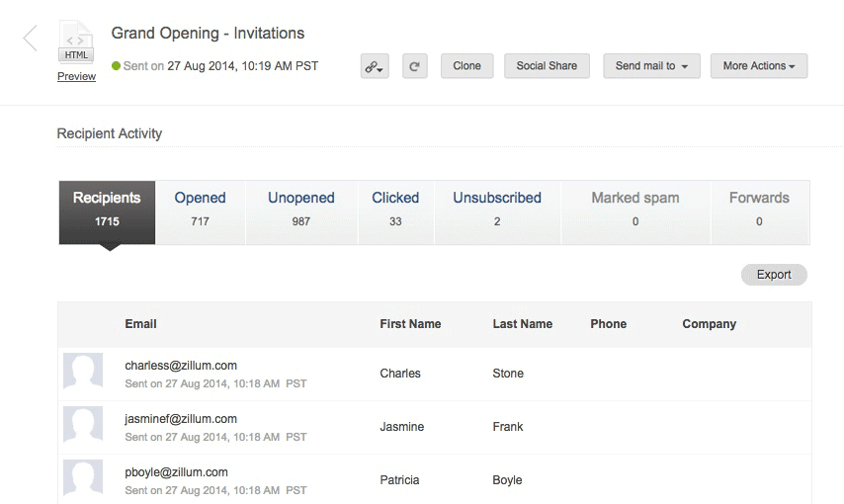
Task: Click the Social Share button
Action: (547, 66)
